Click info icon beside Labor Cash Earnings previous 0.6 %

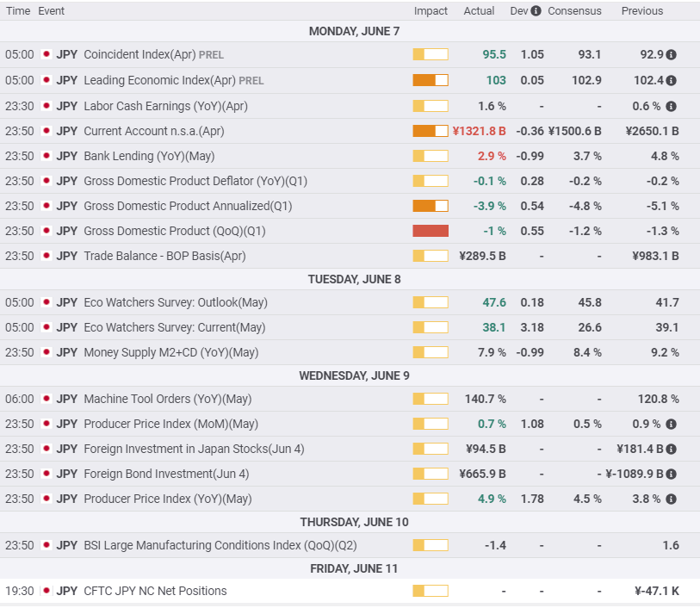click(x=672, y=106)
